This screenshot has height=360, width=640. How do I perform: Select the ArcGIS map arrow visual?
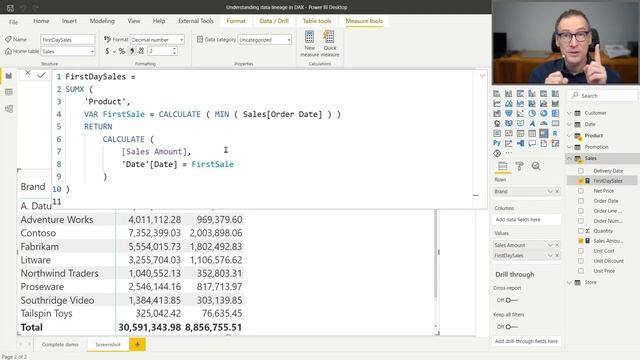click(x=532, y=123)
